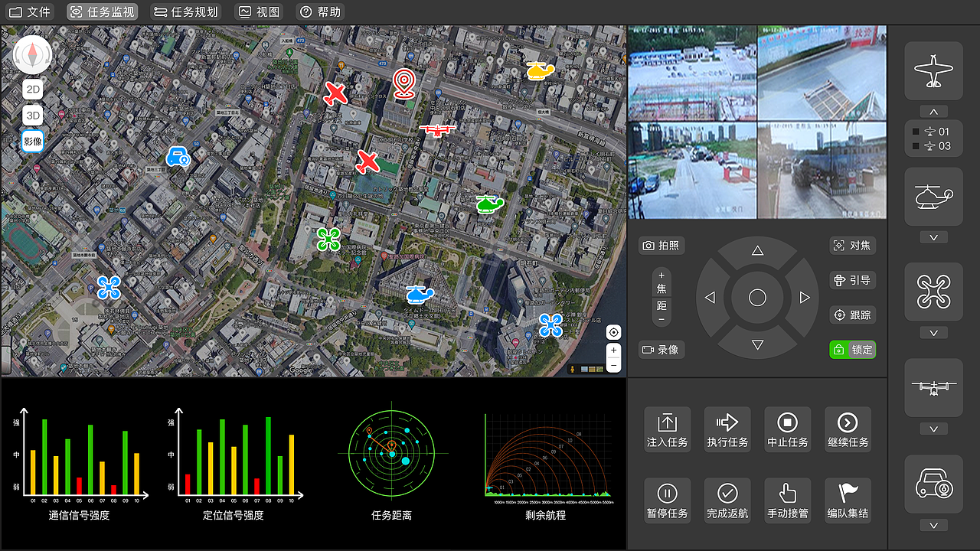Switch map to 2D mode
Screen dimensions: 980x551
tap(32, 90)
